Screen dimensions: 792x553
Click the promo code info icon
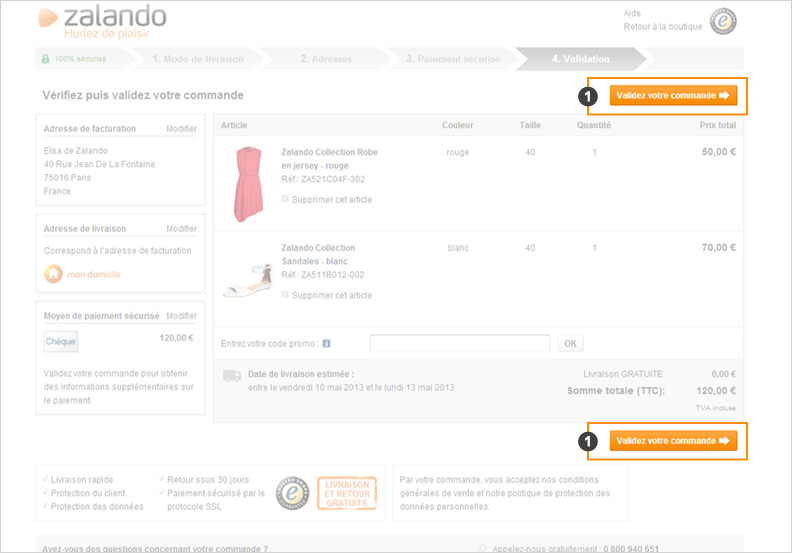(326, 343)
